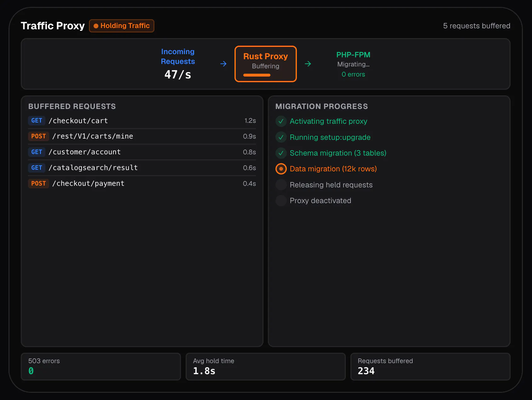Select the /checkout/payment request path
Viewport: 532px width, 400px height.
[x=88, y=184]
